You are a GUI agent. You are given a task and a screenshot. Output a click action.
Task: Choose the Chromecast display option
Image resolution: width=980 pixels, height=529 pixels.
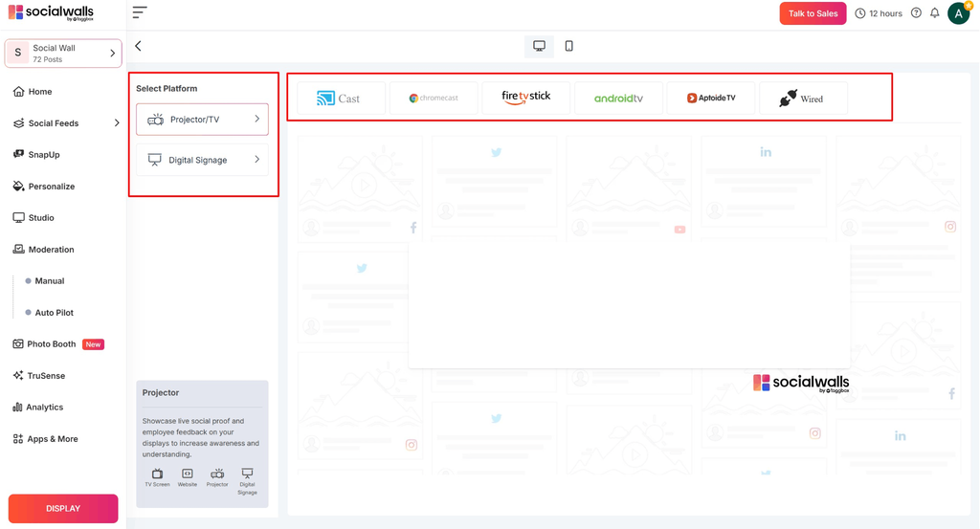click(434, 99)
